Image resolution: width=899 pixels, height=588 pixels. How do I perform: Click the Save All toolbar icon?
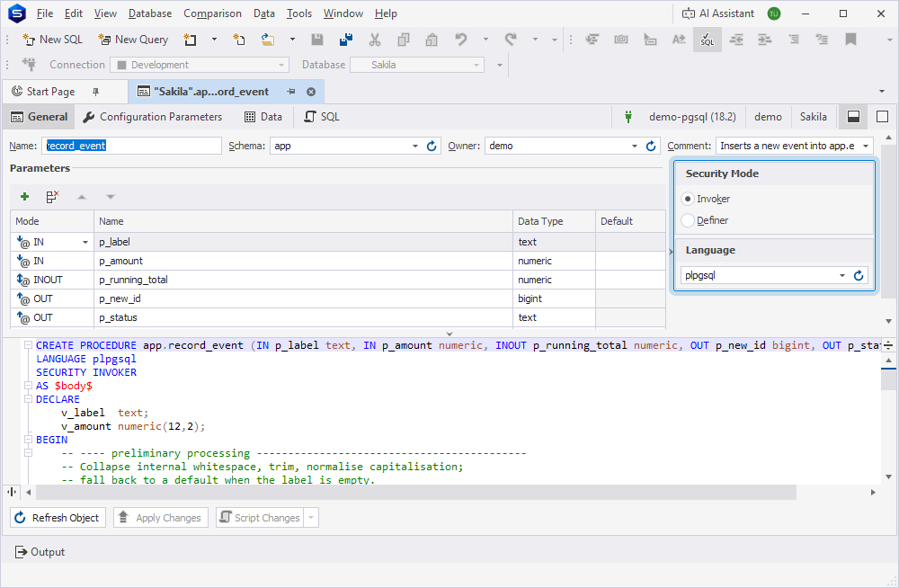click(x=346, y=39)
